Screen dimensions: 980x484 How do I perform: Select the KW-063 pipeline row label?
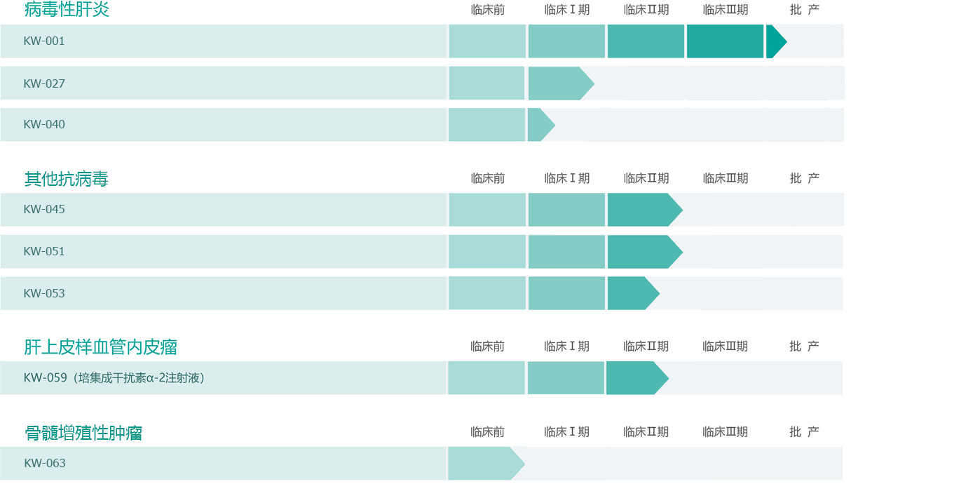[x=45, y=463]
